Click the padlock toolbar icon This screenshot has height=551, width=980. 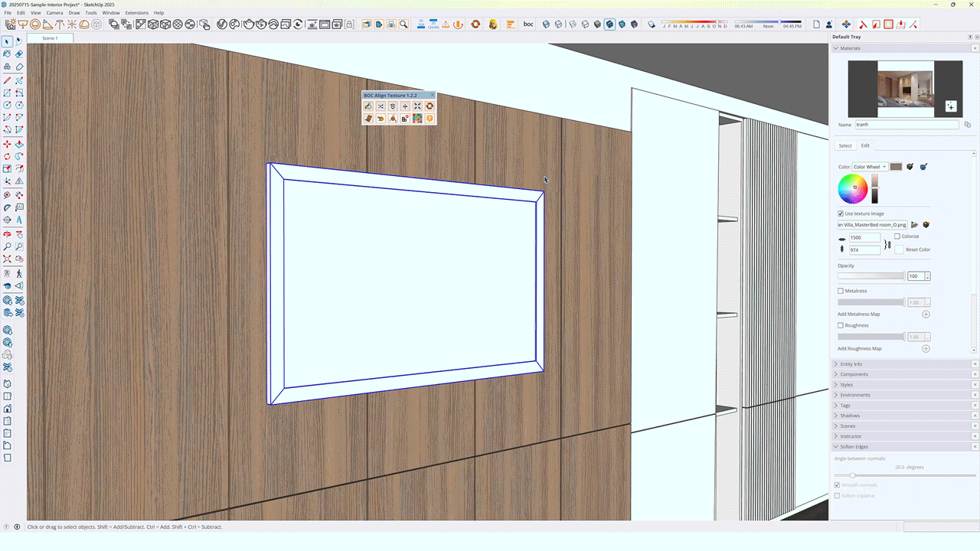(x=349, y=24)
